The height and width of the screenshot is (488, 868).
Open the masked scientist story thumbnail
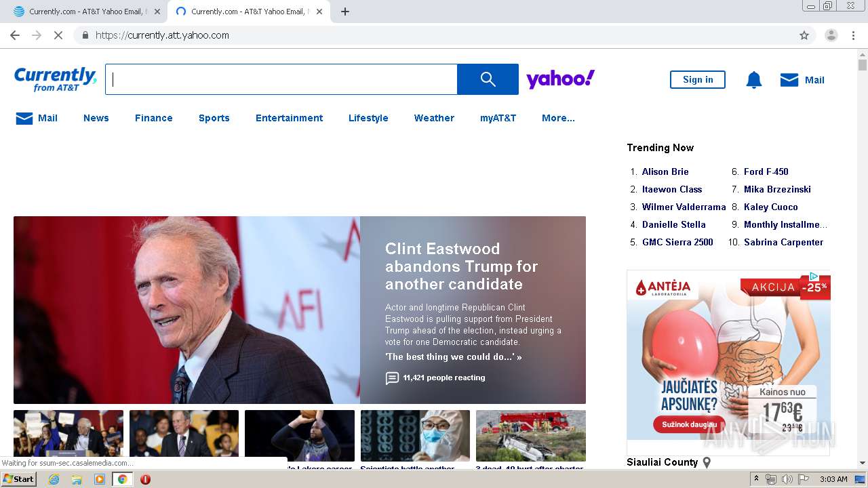(x=415, y=436)
